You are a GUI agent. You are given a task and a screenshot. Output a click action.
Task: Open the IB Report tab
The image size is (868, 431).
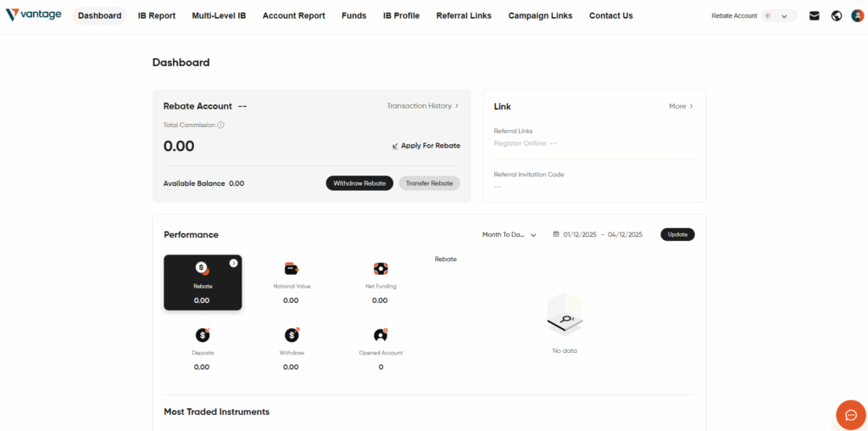[157, 15]
